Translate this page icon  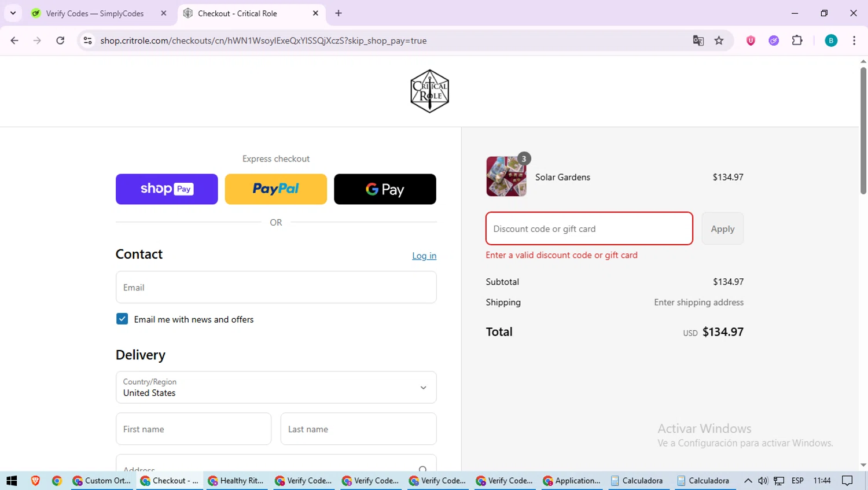(698, 40)
